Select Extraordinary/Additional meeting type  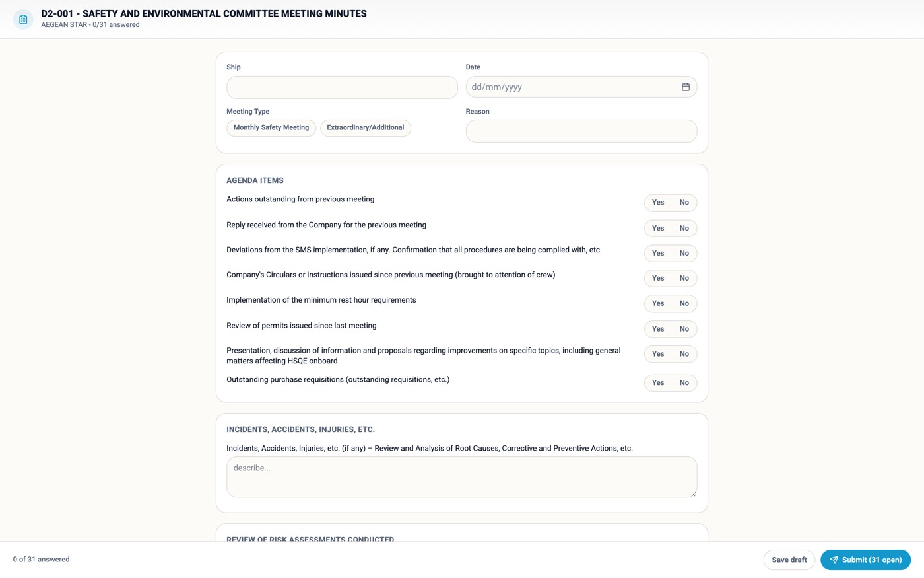pos(366,127)
